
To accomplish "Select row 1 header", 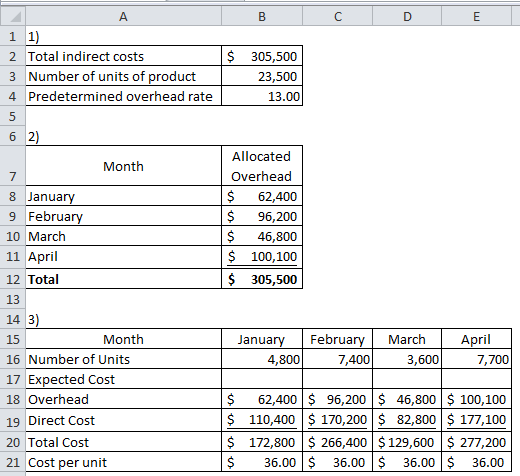I will click(13, 36).
